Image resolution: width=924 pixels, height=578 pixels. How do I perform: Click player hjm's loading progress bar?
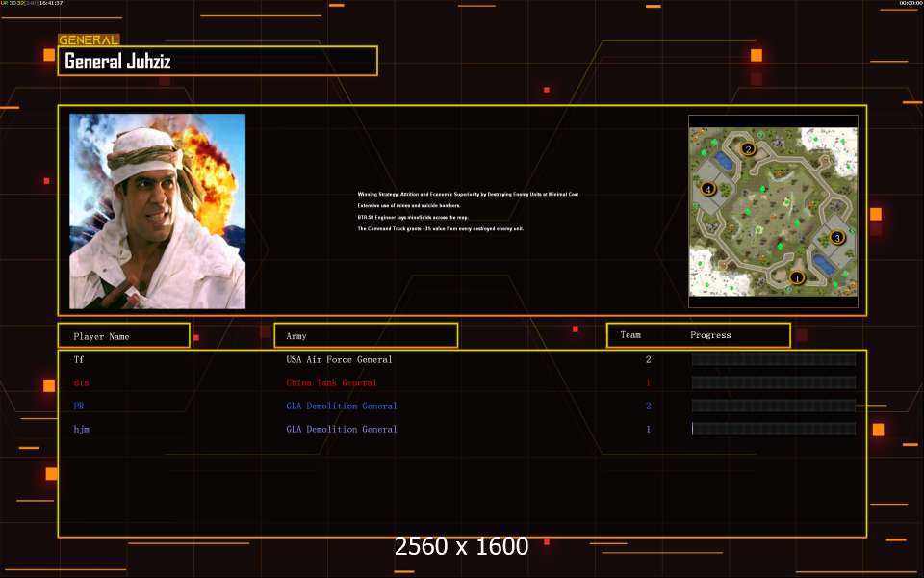(x=773, y=429)
